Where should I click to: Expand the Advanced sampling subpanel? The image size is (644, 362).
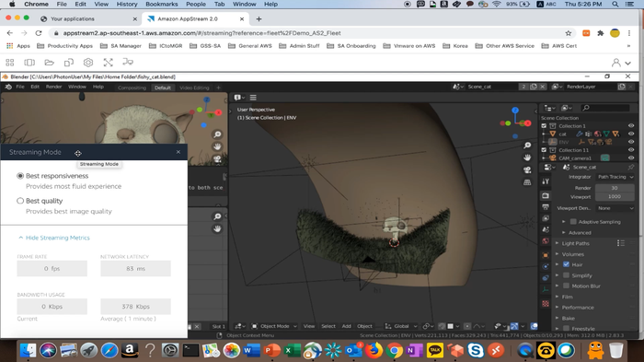coord(579,233)
